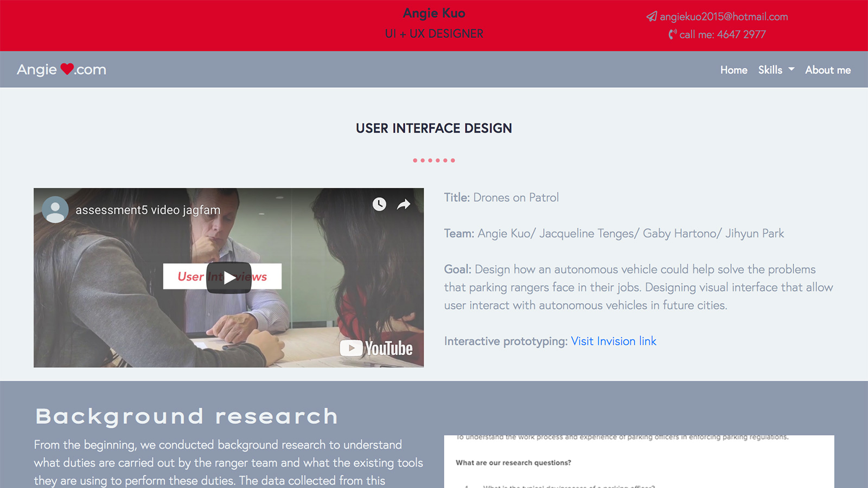Open the About me page
Screen dimensions: 868x488
click(827, 70)
